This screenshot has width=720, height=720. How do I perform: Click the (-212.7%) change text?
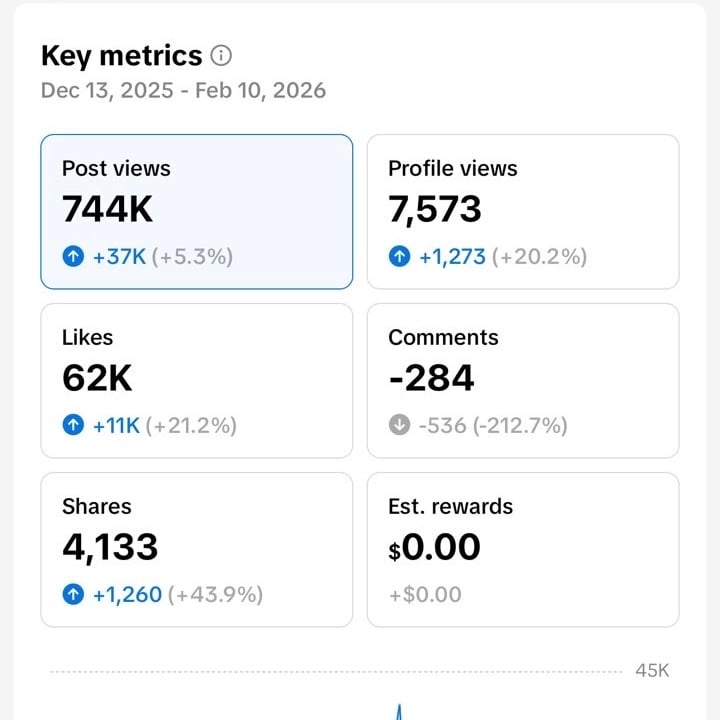pos(520,426)
